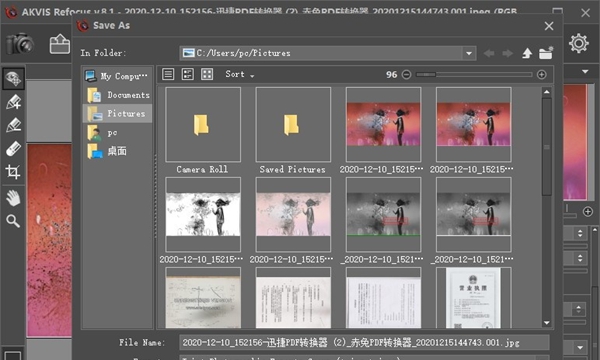This screenshot has width=600, height=360.
Task: Select pc user folder in sidebar
Action: click(117, 133)
